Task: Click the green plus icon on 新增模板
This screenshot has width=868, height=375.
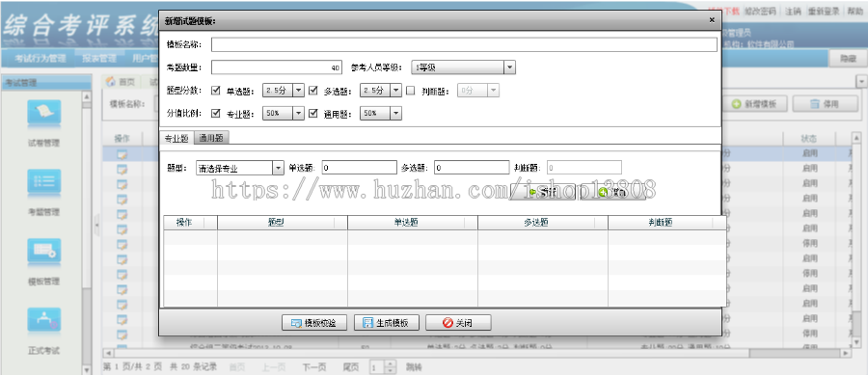Action: point(736,104)
